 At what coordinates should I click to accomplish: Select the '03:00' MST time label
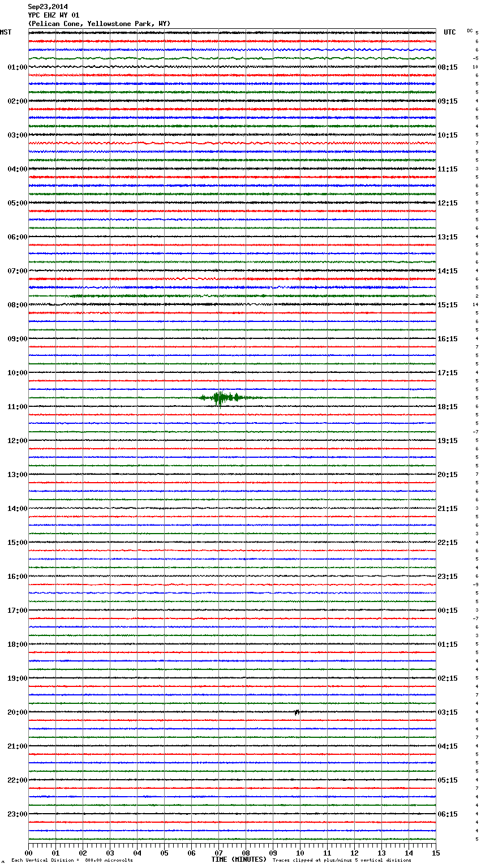click(x=18, y=135)
